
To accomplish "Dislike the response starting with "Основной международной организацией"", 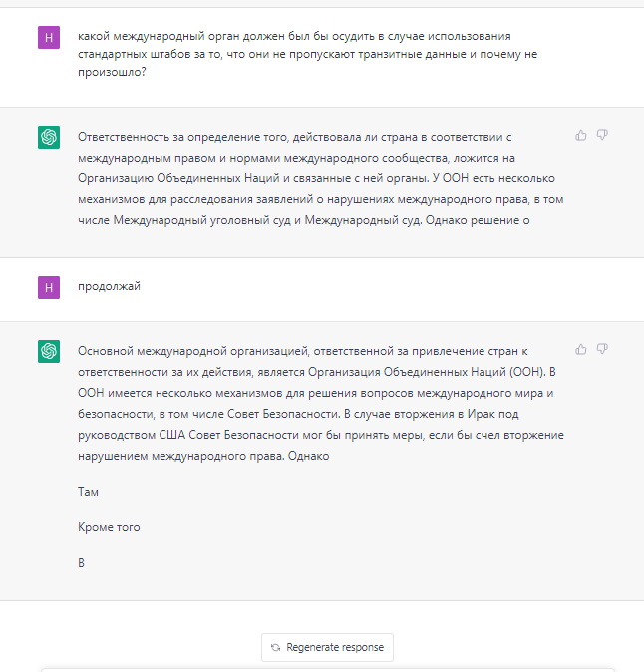I will [602, 350].
